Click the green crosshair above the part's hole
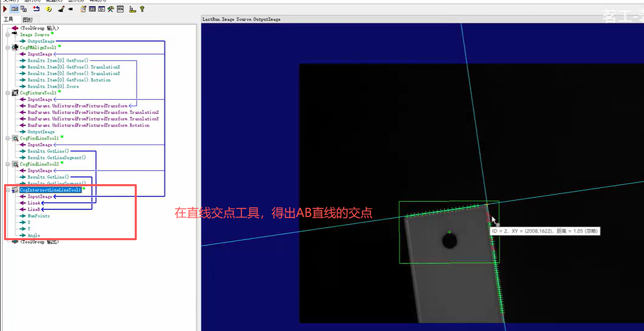The width and height of the screenshot is (644, 331). (x=449, y=232)
